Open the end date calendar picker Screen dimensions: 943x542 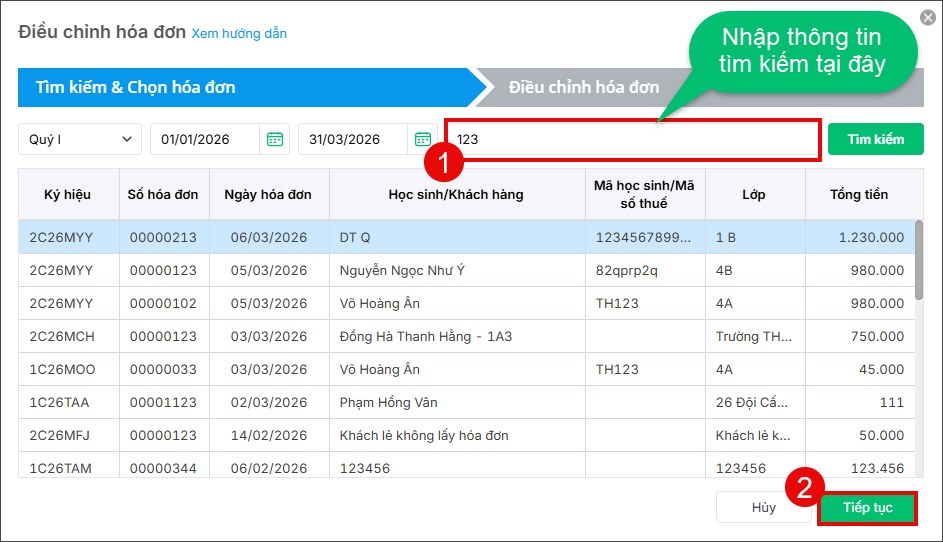tap(423, 139)
